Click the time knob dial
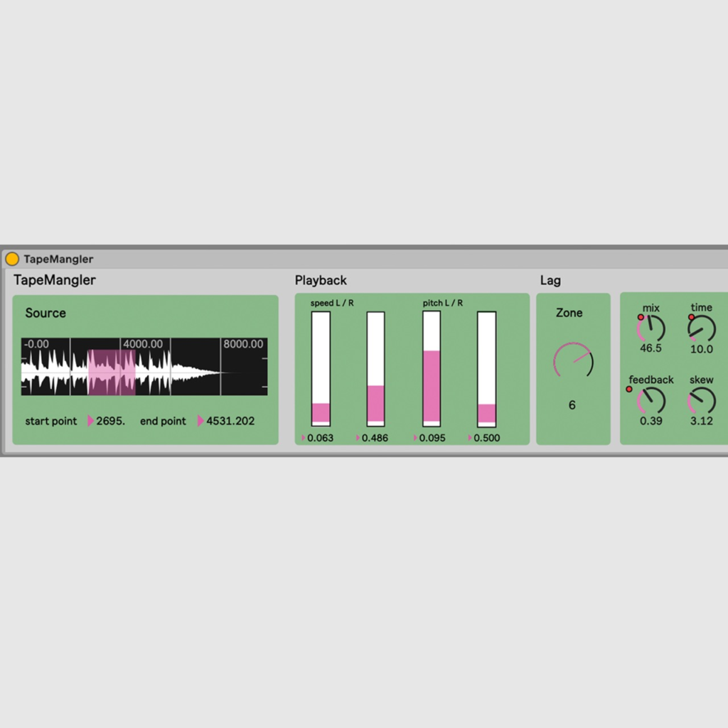This screenshot has height=728, width=728. click(x=702, y=328)
